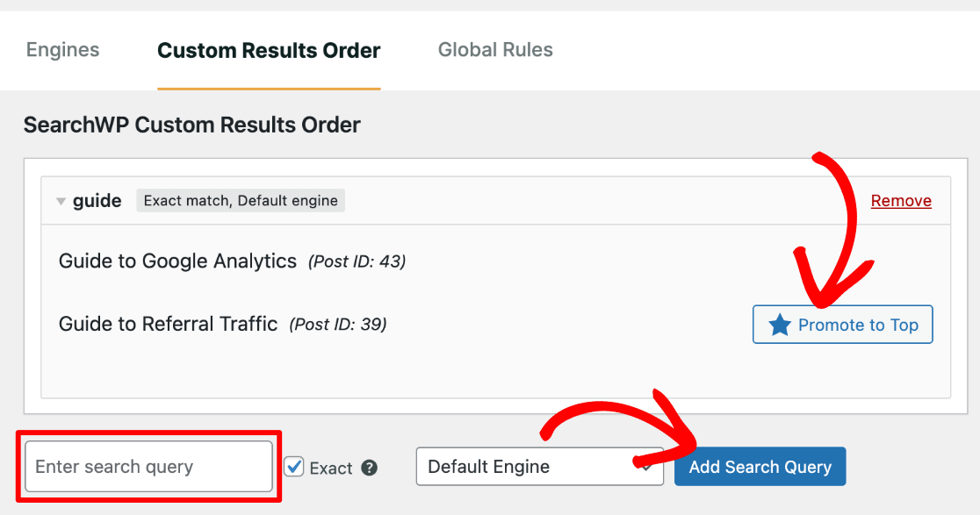Promote Guide to Referral Traffic to top
The image size is (980, 515).
point(842,324)
